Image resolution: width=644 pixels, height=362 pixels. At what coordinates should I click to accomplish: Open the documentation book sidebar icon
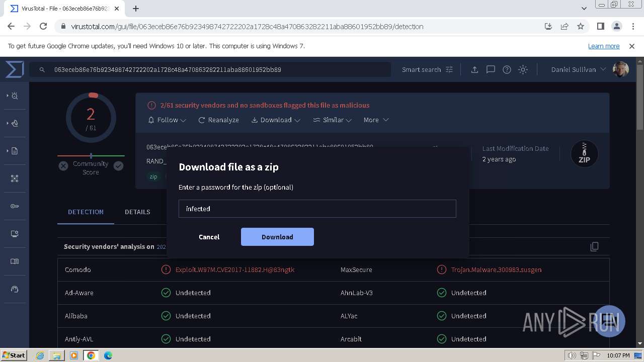click(15, 261)
